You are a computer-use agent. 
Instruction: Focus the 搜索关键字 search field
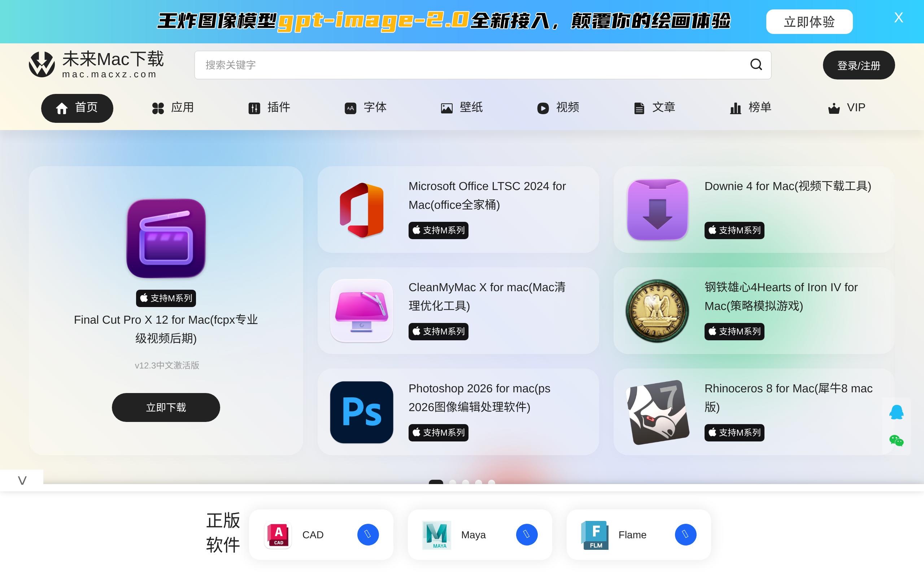pos(483,65)
